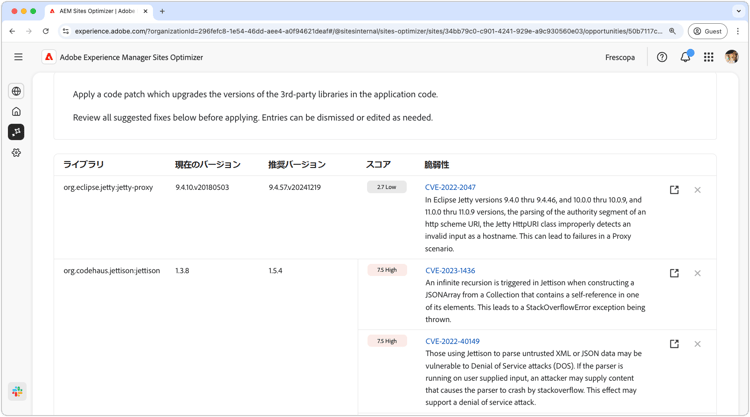Click current version 1.3.8

pyautogui.click(x=182, y=270)
